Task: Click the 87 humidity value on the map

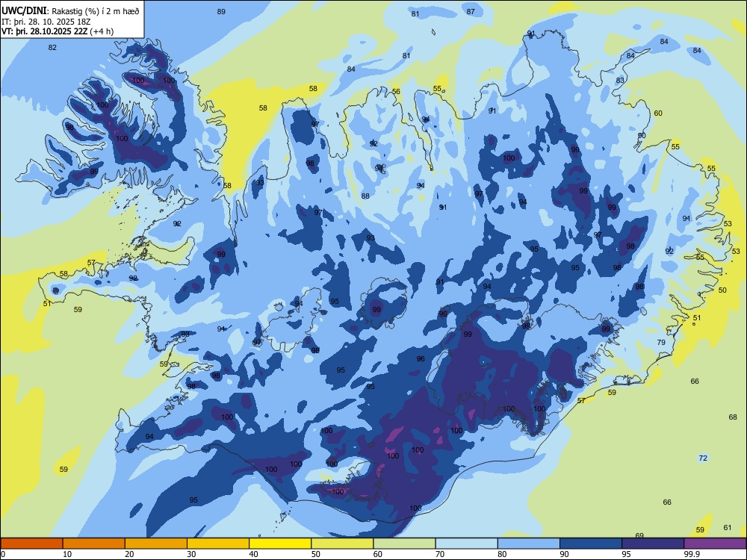Action: coord(471,11)
